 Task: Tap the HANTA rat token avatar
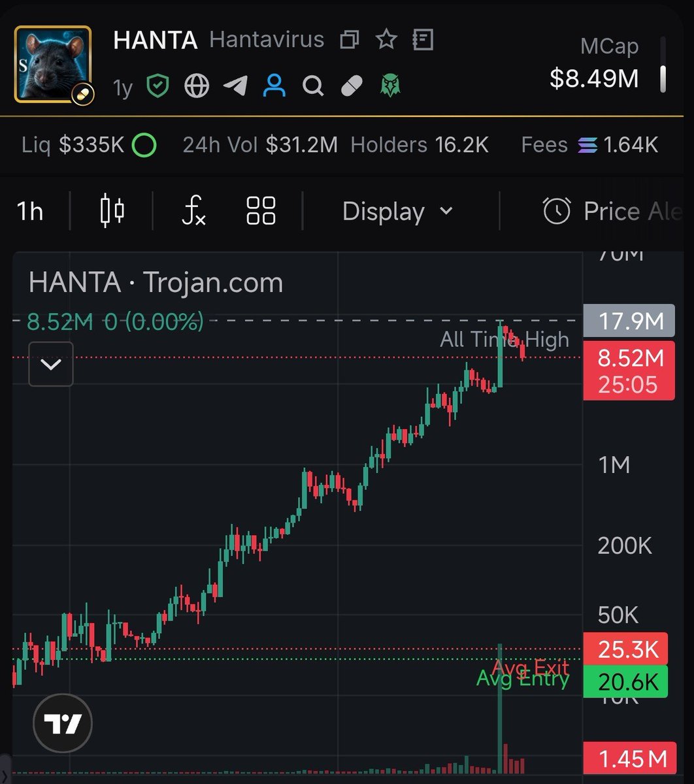53,64
